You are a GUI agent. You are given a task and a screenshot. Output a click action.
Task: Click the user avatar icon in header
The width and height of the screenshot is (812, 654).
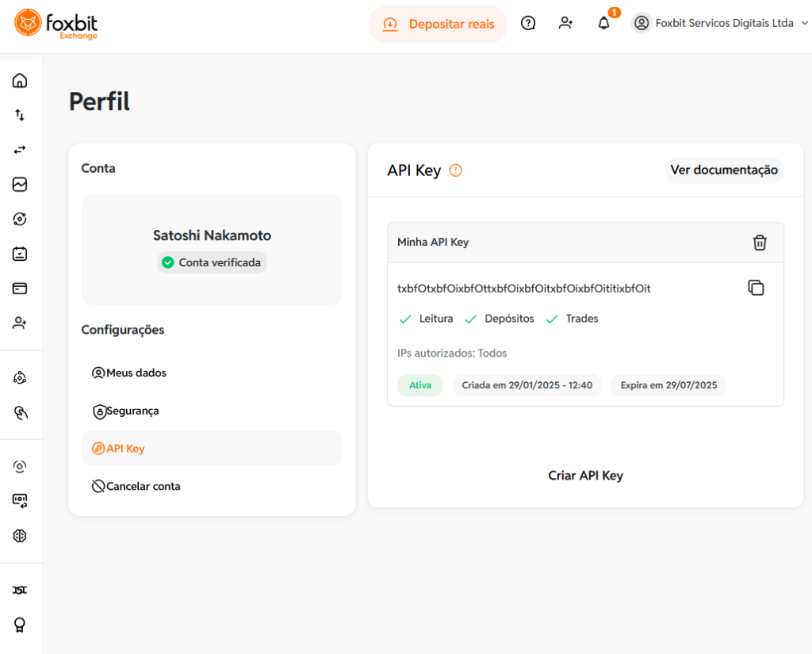pos(641,23)
